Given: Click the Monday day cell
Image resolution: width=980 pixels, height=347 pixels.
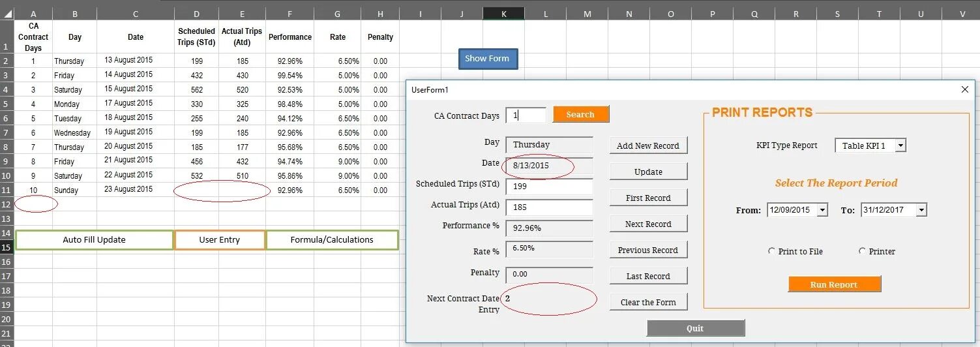Looking at the screenshot, I should click(x=75, y=104).
